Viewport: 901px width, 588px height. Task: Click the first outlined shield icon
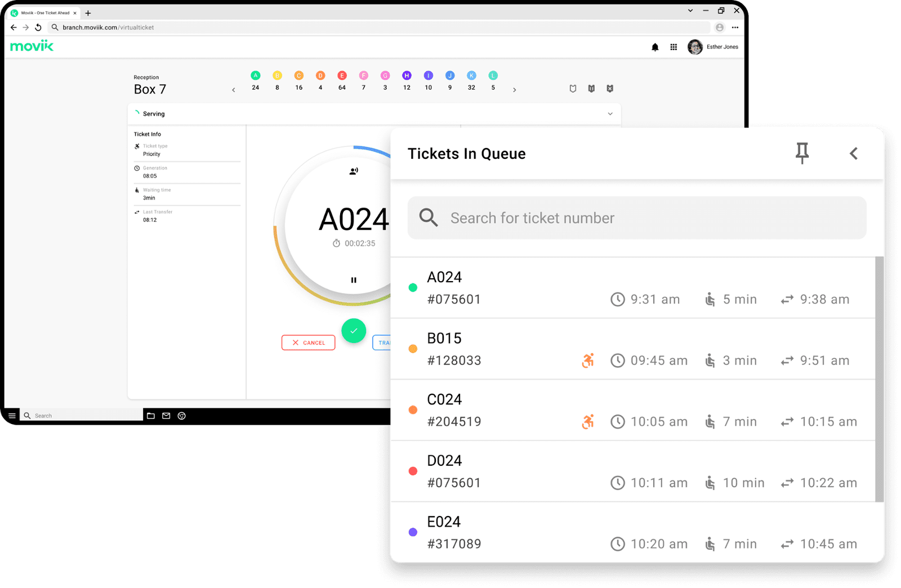[x=573, y=88]
